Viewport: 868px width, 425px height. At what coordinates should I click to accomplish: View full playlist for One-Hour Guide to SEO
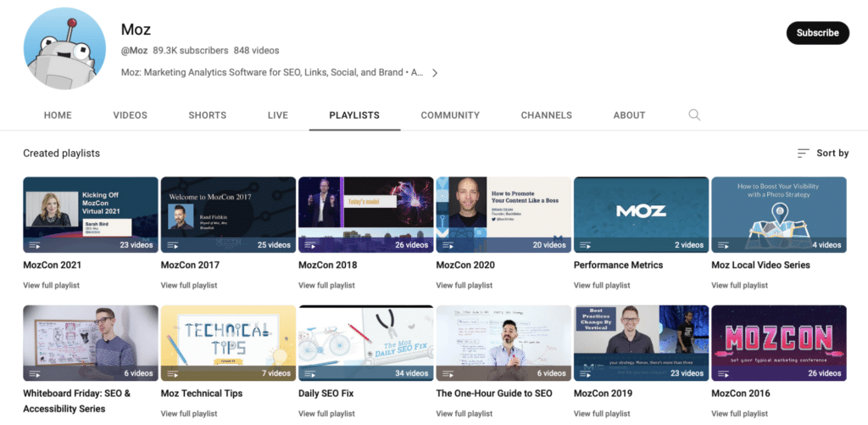(x=465, y=414)
